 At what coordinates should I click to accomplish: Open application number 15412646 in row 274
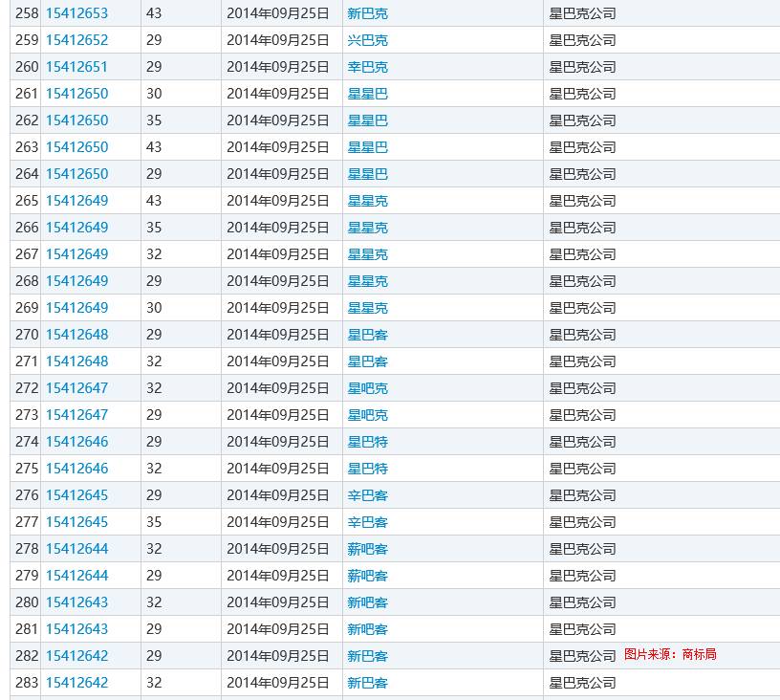tap(76, 442)
